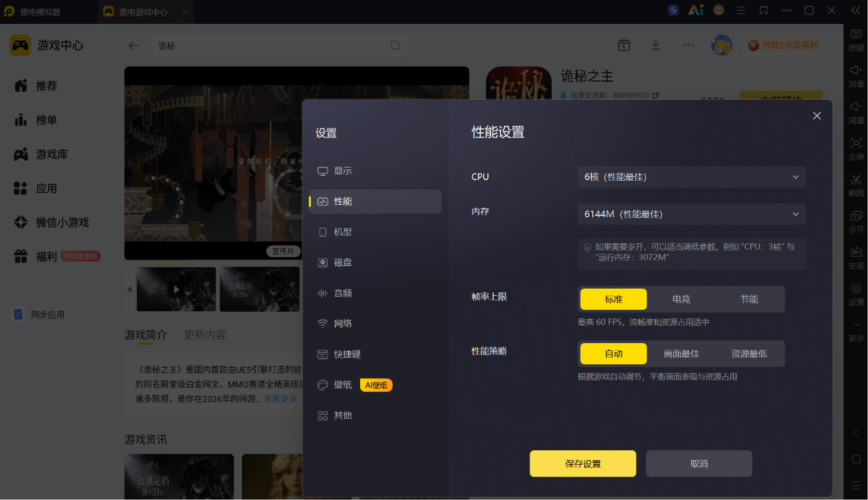Screen dimensions: 868x500
Task: Close the 雷电游戏中心 tab
Action: pyautogui.click(x=185, y=11)
